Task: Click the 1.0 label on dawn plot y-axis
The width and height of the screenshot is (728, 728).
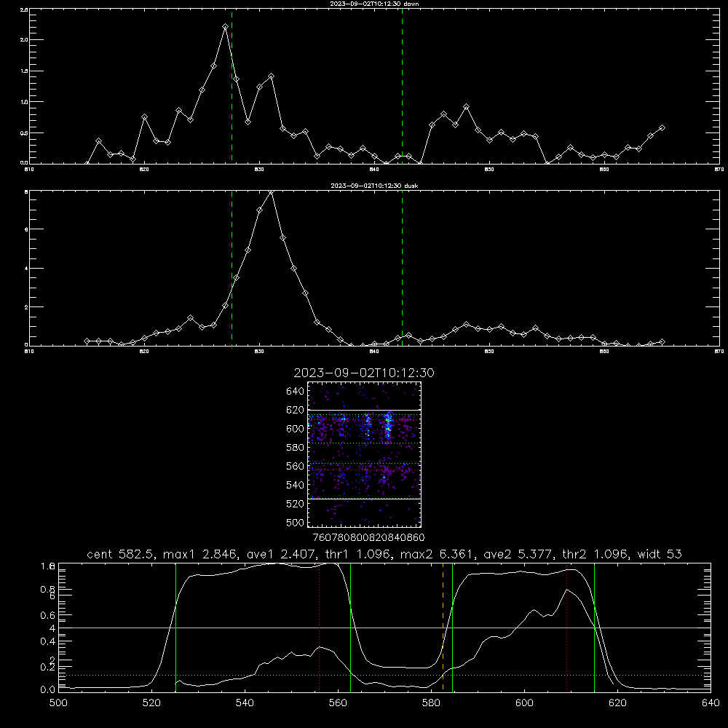Action: (x=24, y=102)
